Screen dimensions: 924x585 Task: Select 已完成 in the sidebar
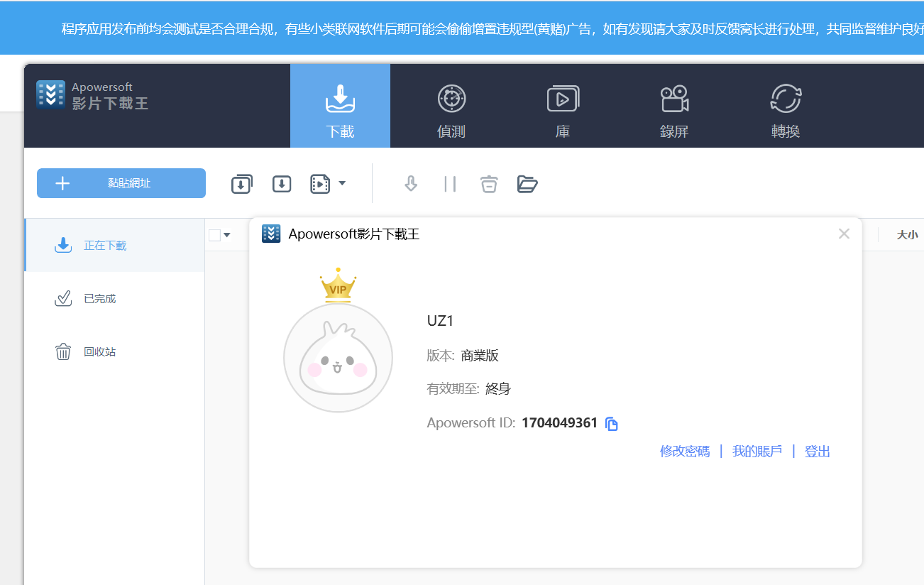click(114, 298)
